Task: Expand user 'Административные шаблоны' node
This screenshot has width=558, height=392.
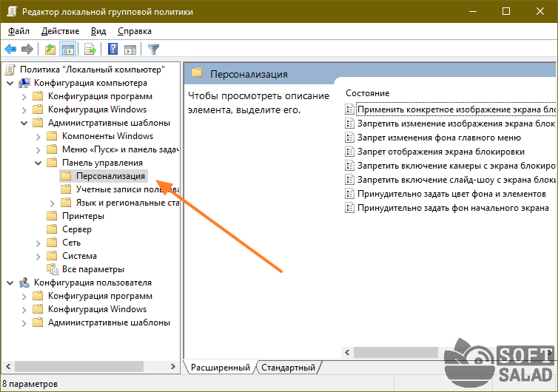Action: [24, 323]
